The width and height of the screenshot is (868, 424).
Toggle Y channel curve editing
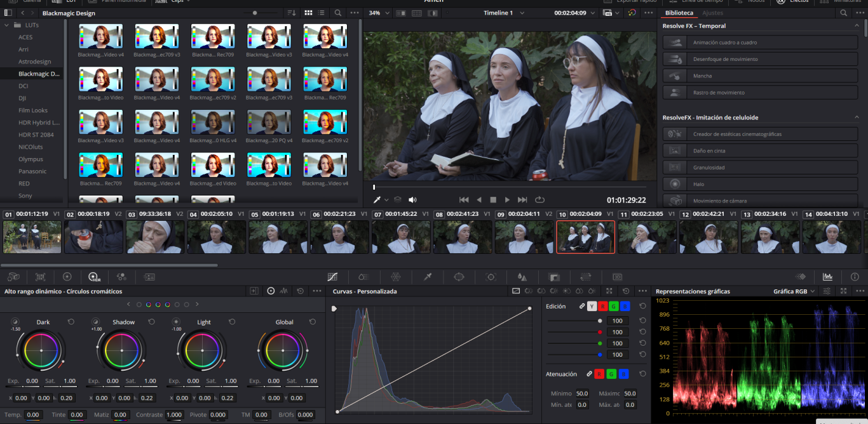click(592, 306)
